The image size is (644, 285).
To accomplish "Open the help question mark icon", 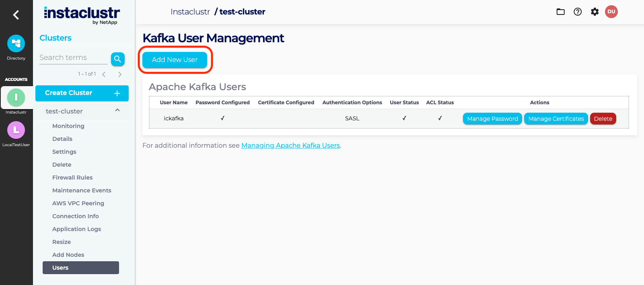I will 578,12.
